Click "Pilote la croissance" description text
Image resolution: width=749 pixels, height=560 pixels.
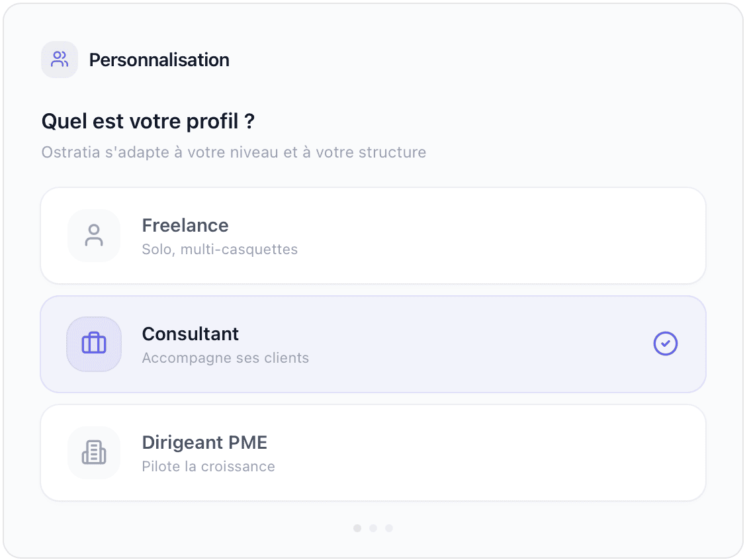pyautogui.click(x=208, y=467)
